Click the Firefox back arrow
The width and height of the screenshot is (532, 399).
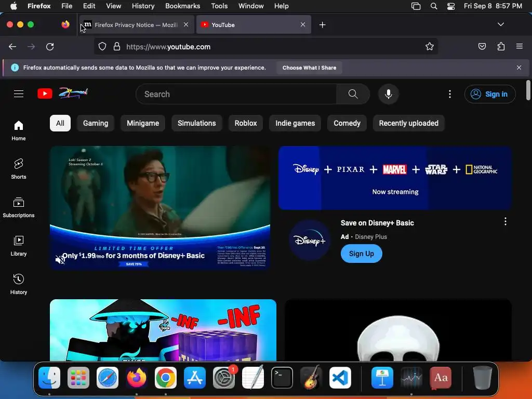12,47
